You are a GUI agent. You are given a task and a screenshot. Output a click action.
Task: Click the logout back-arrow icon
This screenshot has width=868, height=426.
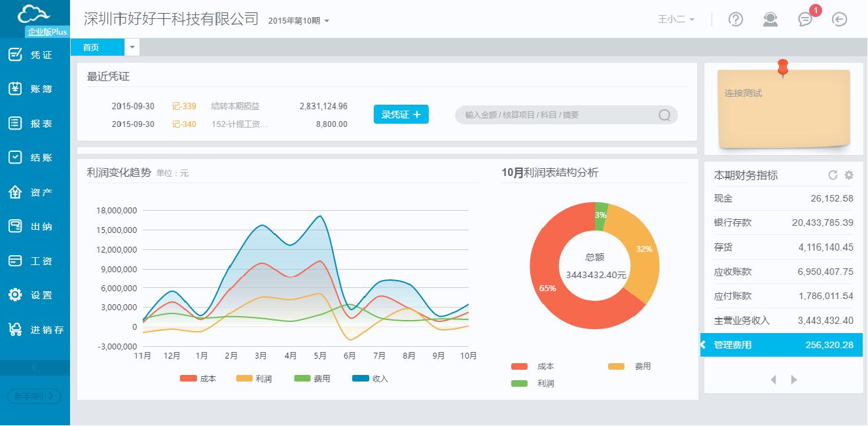click(x=839, y=20)
